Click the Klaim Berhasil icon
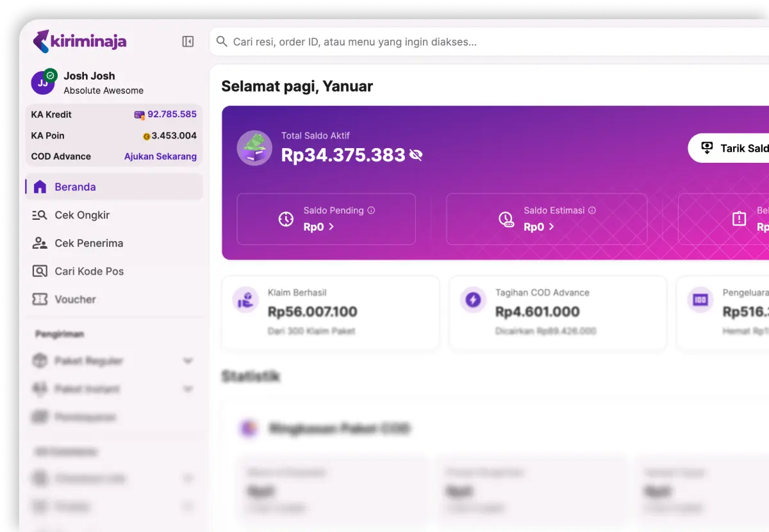 245,299
